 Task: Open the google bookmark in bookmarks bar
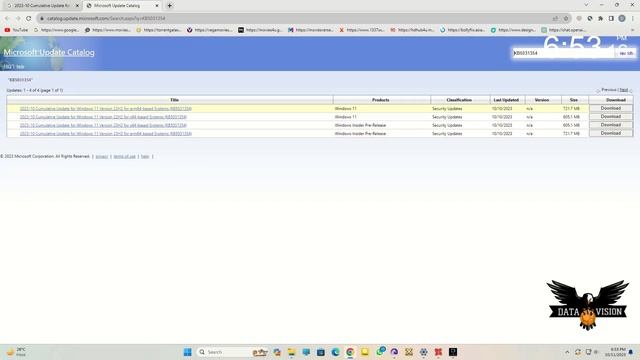pyautogui.click(x=56, y=30)
